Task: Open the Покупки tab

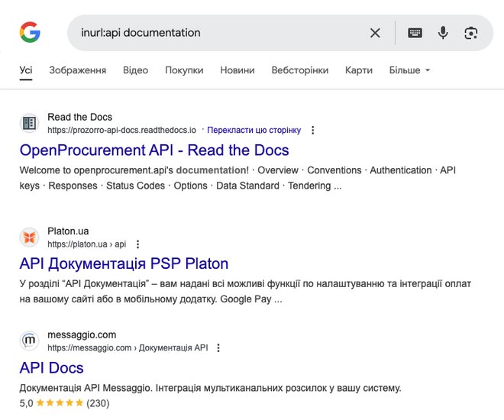Action: tap(184, 70)
